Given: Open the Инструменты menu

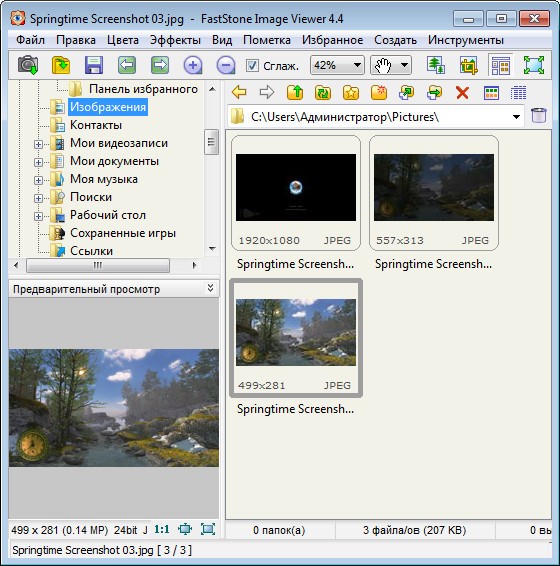Looking at the screenshot, I should (x=466, y=40).
